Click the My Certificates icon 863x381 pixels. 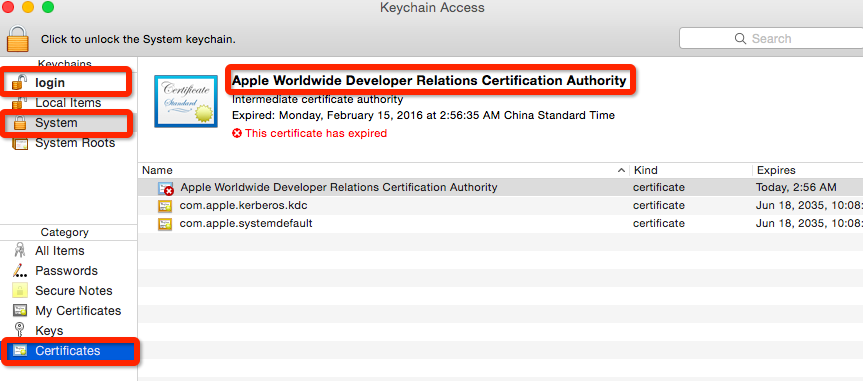point(20,311)
